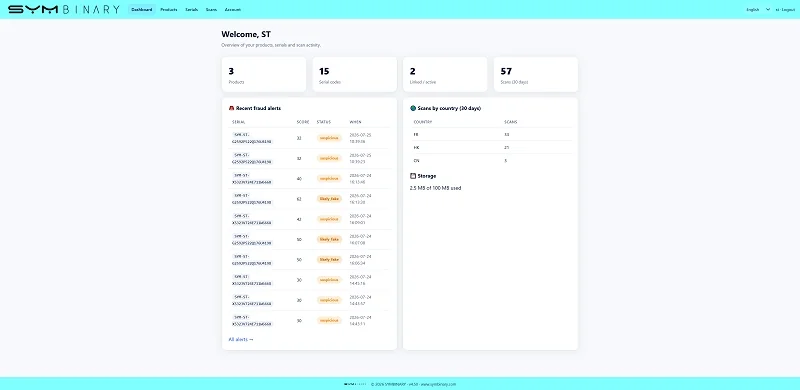Click the COUNTRY column header

point(423,122)
